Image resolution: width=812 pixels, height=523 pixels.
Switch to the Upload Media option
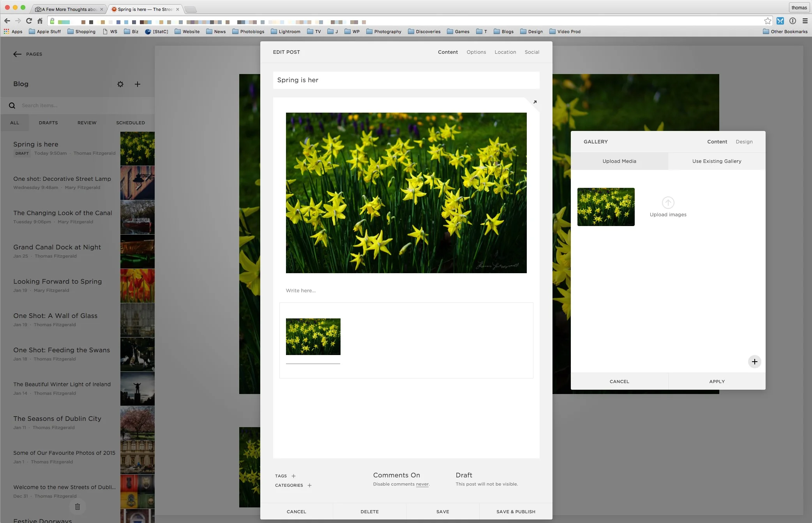click(x=619, y=161)
